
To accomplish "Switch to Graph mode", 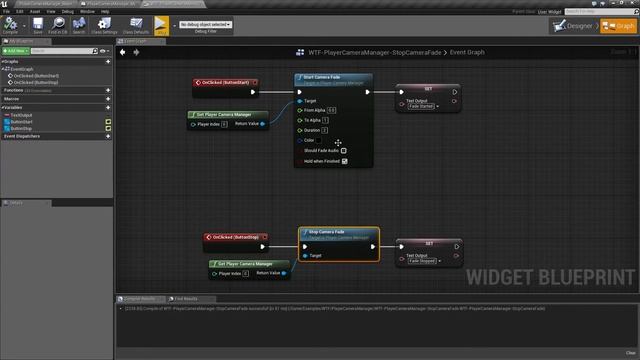I will (x=618, y=26).
